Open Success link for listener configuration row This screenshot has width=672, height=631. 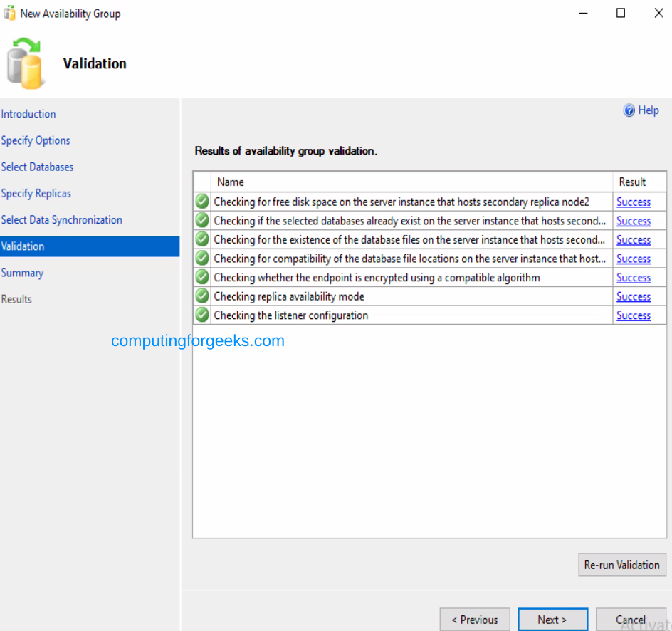point(634,315)
